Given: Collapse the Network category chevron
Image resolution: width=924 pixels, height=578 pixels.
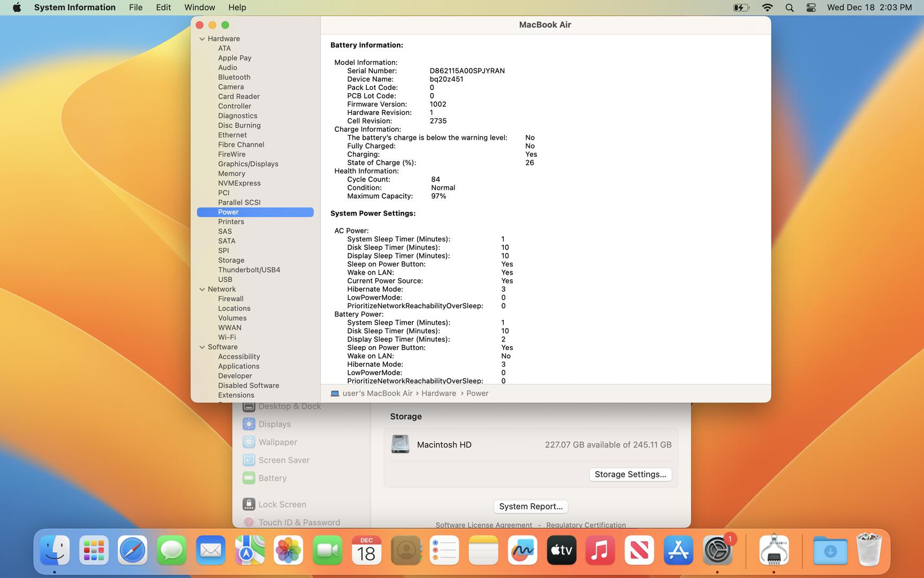Looking at the screenshot, I should coord(202,290).
